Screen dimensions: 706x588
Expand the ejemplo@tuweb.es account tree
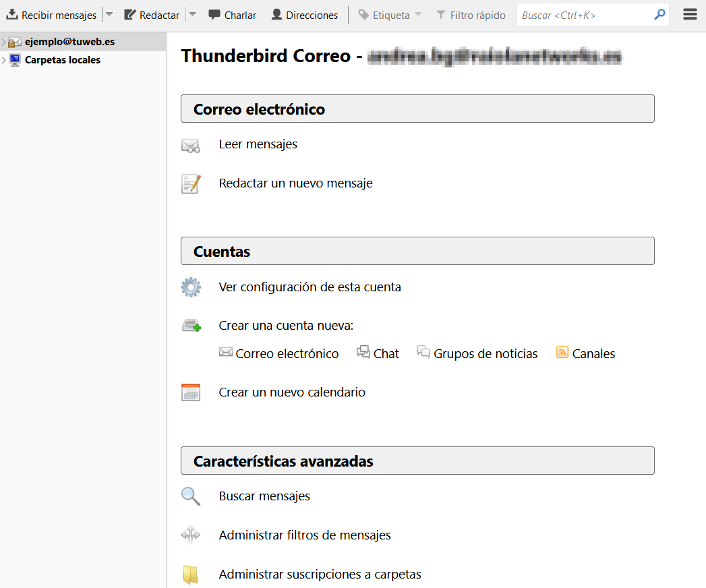pos(3,42)
